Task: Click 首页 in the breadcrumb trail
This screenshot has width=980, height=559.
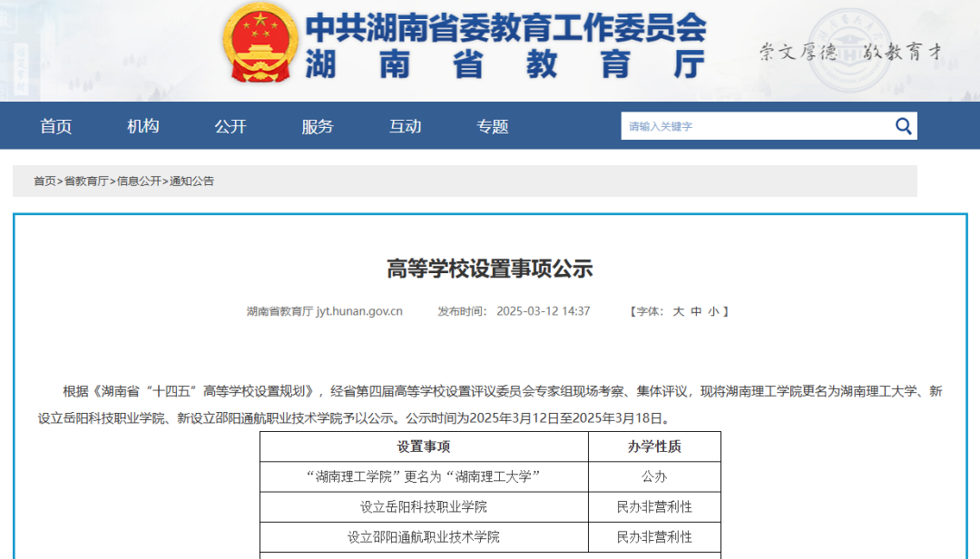Action: point(44,181)
